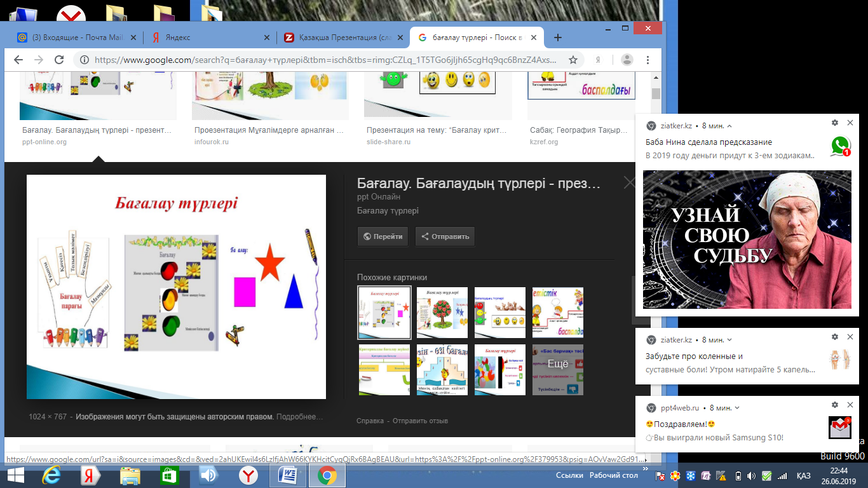The height and width of the screenshot is (488, 868).
Task: Check network signal bars in system tray
Action: [782, 475]
